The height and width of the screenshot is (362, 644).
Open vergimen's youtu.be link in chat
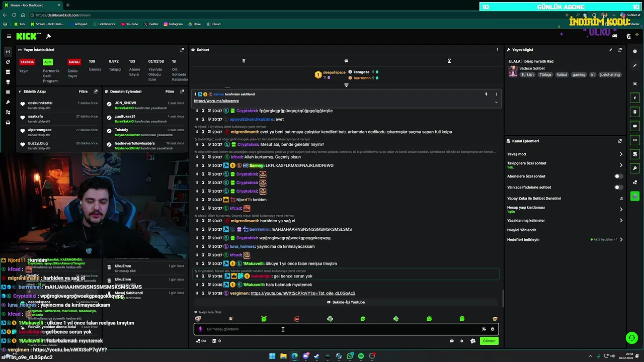[x=303, y=293]
